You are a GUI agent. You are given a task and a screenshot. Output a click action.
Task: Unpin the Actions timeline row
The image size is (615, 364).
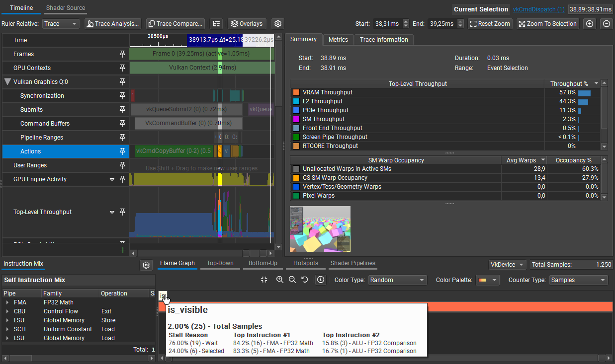point(122,151)
